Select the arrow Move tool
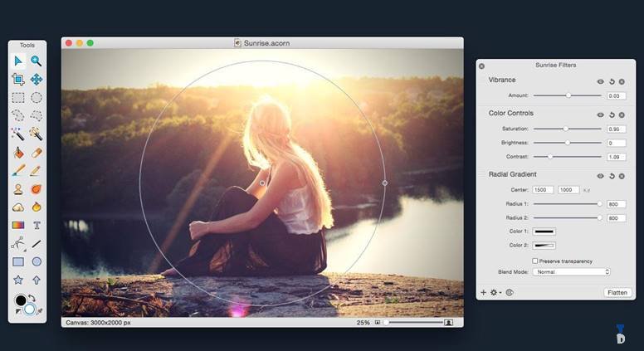 pyautogui.click(x=18, y=61)
